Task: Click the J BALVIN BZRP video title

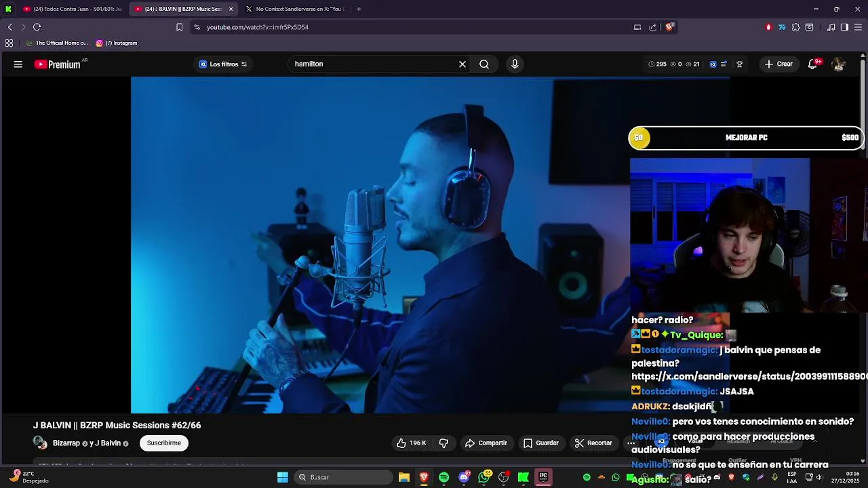Action: 117,426
